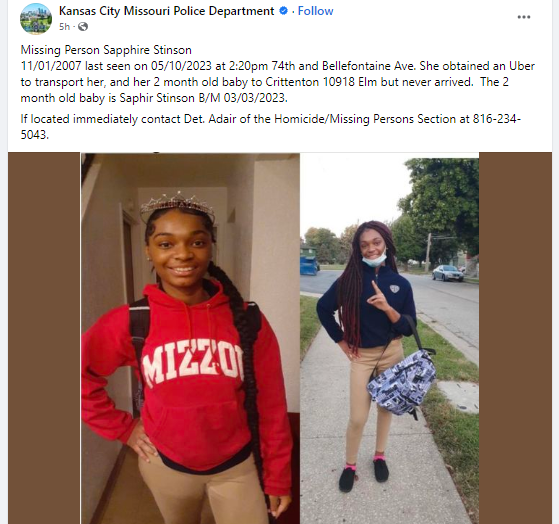Click the tiara in the left photo
559x524 pixels.
click(177, 205)
